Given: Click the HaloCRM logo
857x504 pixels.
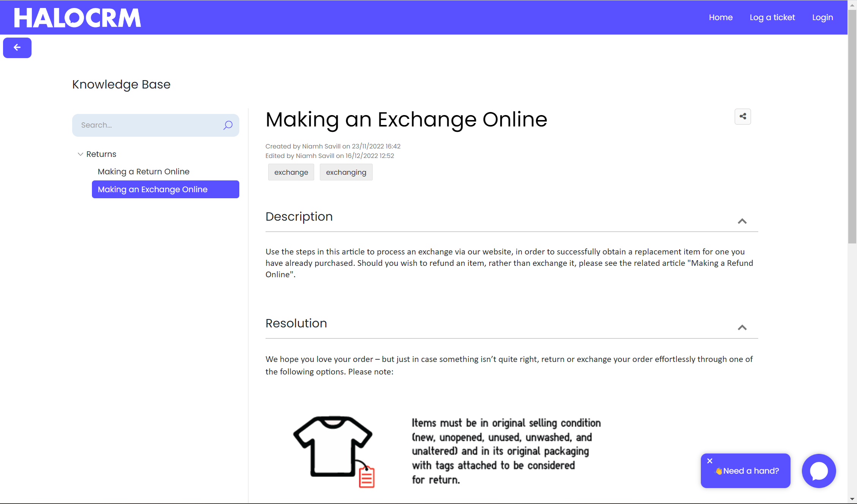Looking at the screenshot, I should pos(77,17).
